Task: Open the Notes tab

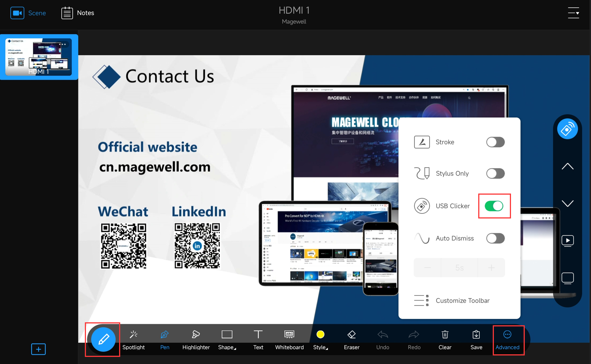Action: click(x=78, y=13)
